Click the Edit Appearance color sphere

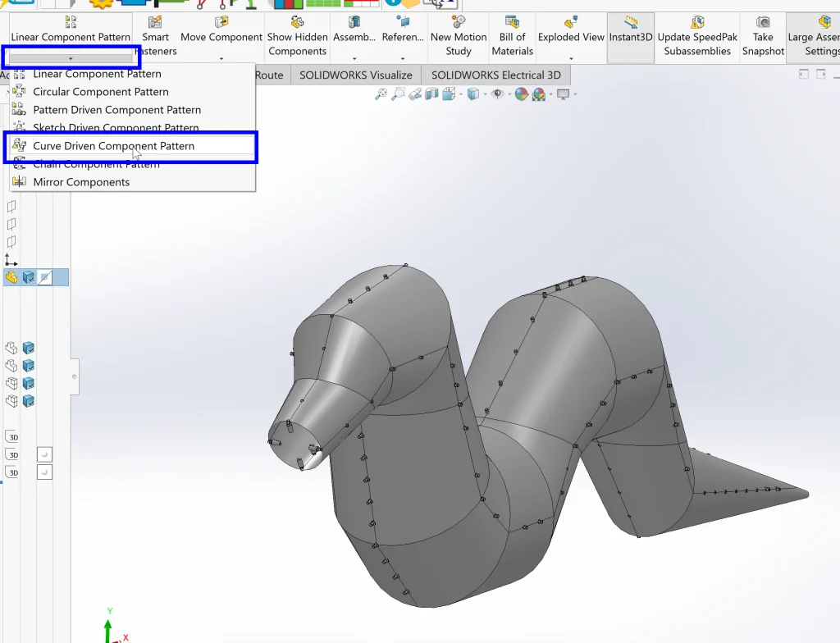[520, 94]
